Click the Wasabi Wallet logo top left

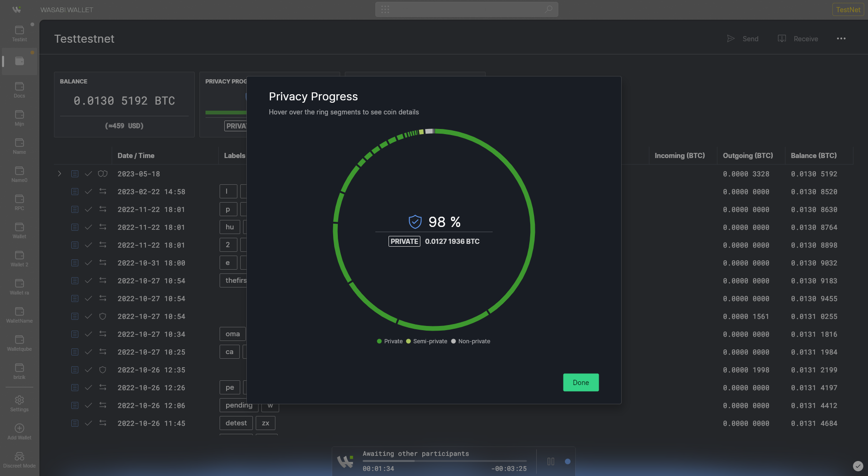[x=17, y=9]
